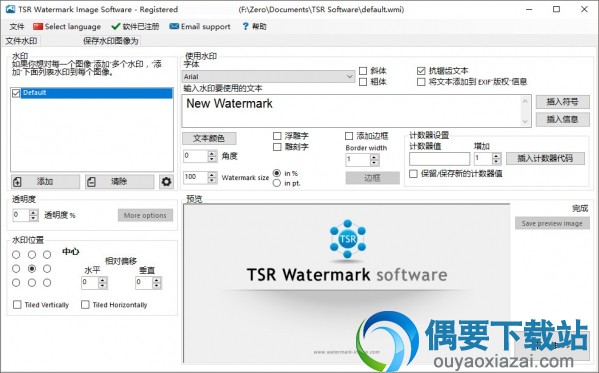Click the Save preview image button
The width and height of the screenshot is (599, 373).
(552, 223)
